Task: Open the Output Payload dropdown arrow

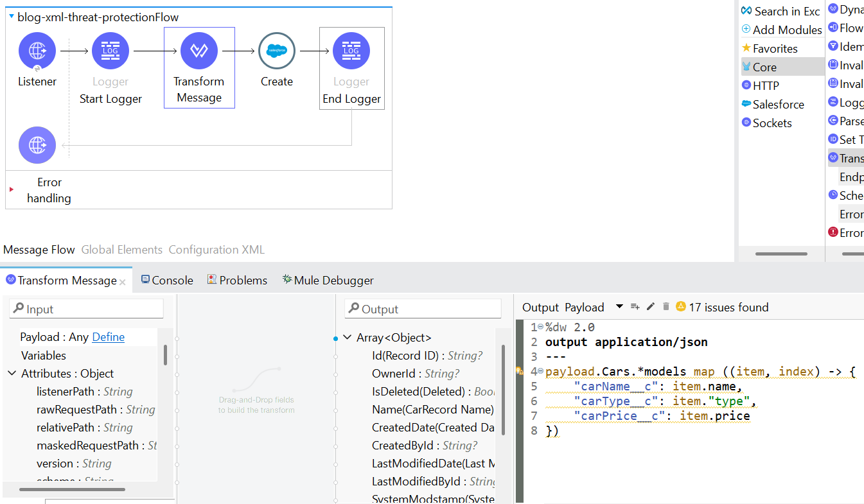Action: click(x=619, y=307)
